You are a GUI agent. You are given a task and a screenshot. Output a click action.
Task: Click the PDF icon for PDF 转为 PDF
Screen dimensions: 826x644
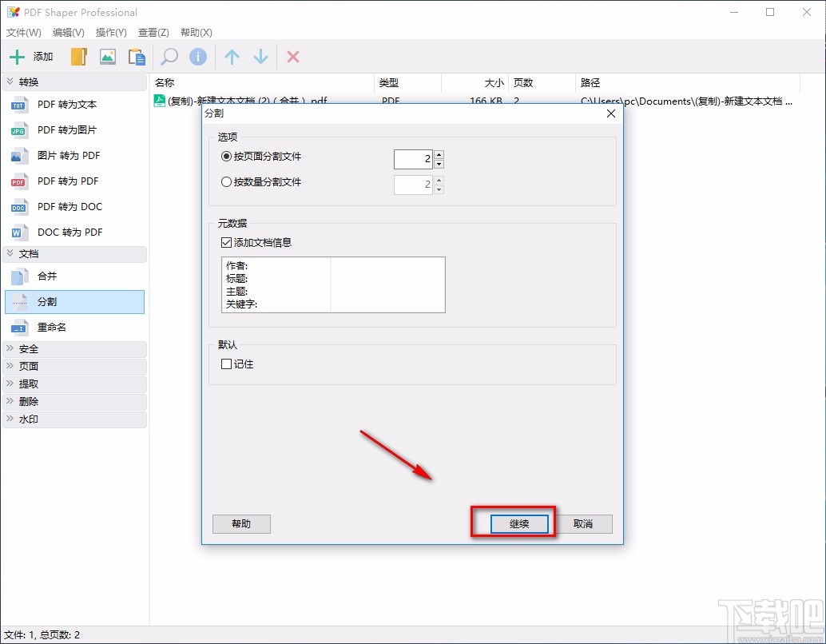click(x=19, y=181)
